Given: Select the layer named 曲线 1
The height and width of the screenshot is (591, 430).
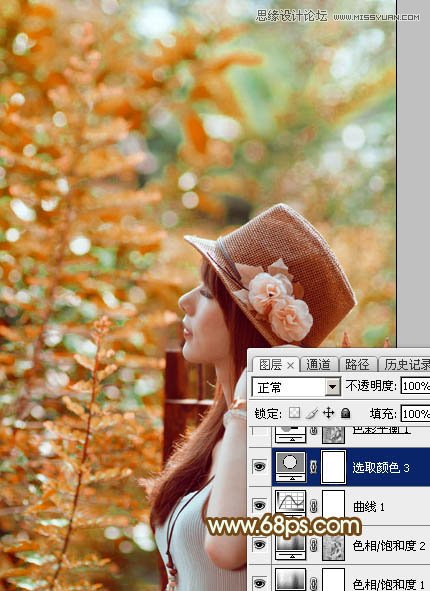Looking at the screenshot, I should point(369,507).
